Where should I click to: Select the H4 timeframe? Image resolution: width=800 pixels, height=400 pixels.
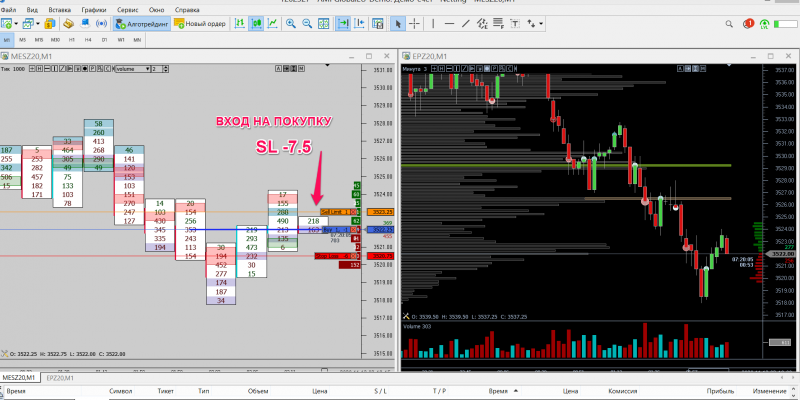[x=88, y=39]
